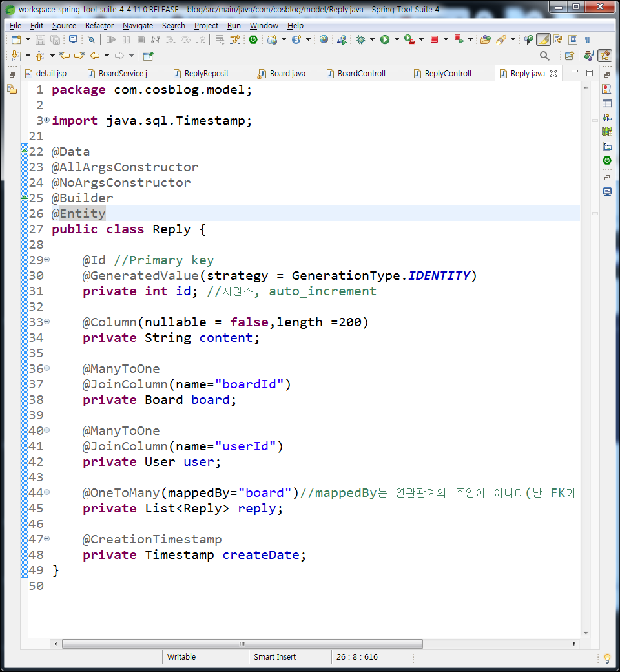Switch to the detail.jsp tab
620x672 pixels.
click(46, 74)
